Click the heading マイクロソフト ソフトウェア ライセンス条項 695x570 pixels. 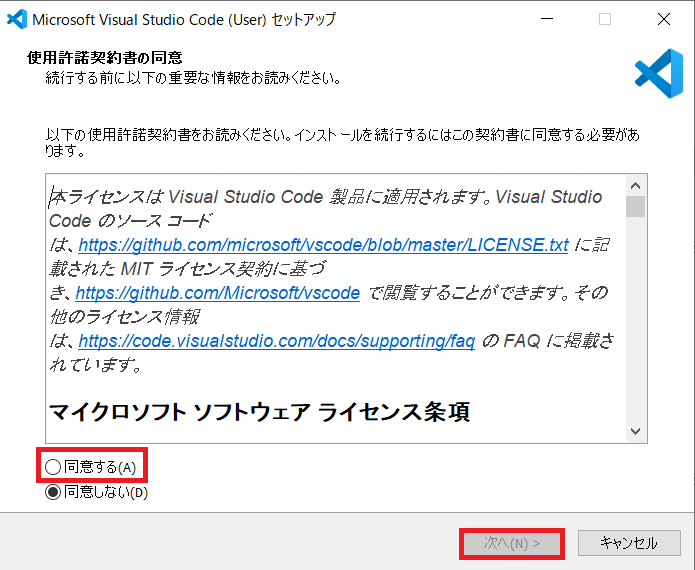(x=259, y=412)
